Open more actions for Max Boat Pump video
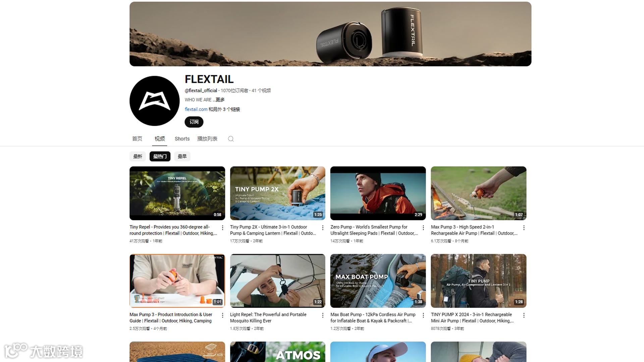Screen dimensions: 644x362 [x=423, y=315]
